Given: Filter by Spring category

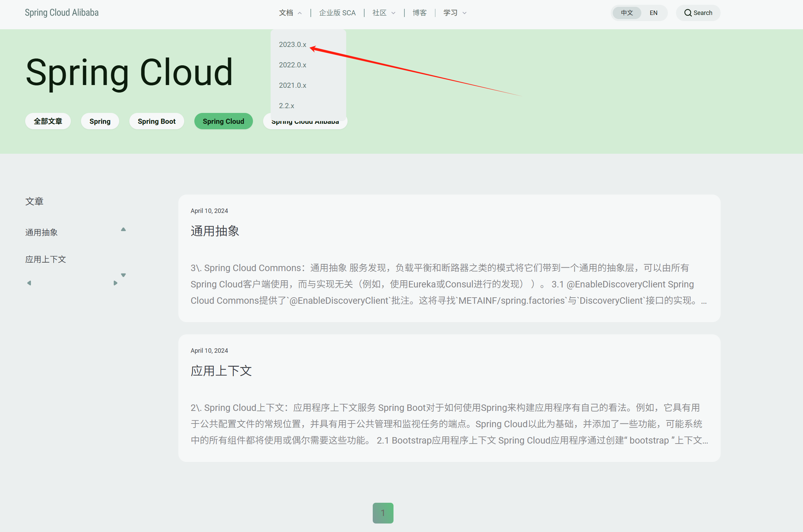Looking at the screenshot, I should [x=100, y=121].
